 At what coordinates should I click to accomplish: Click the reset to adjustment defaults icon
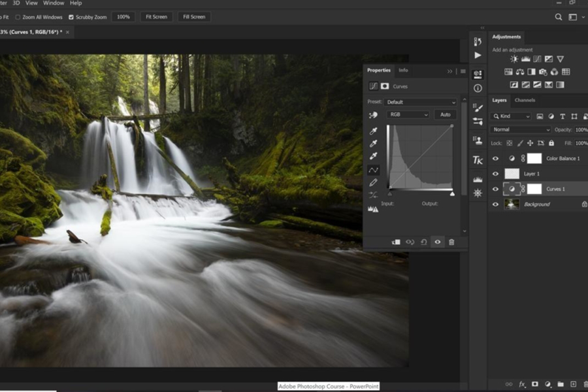point(423,242)
